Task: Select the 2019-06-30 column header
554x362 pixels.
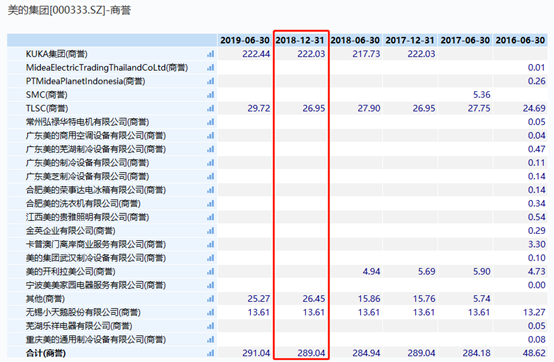Action: (x=245, y=40)
